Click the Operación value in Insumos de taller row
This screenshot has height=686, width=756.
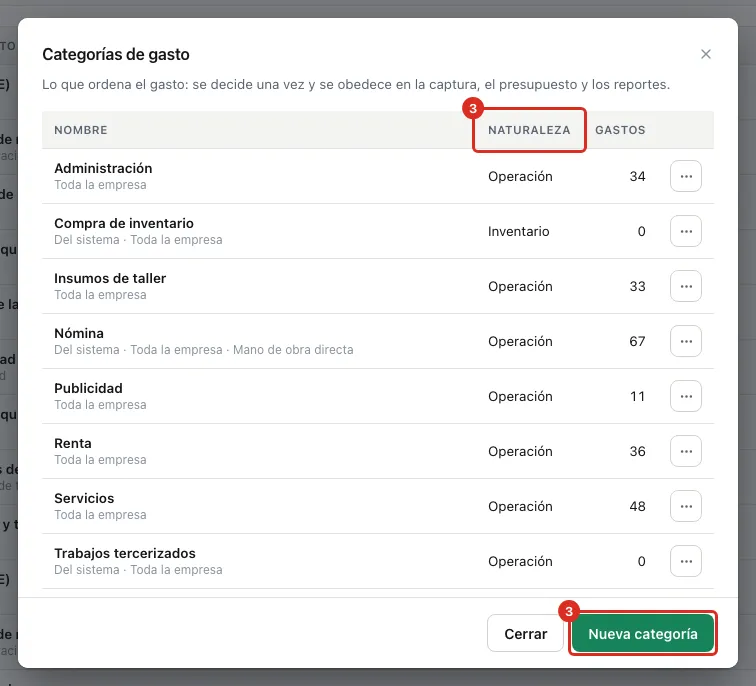coord(520,286)
